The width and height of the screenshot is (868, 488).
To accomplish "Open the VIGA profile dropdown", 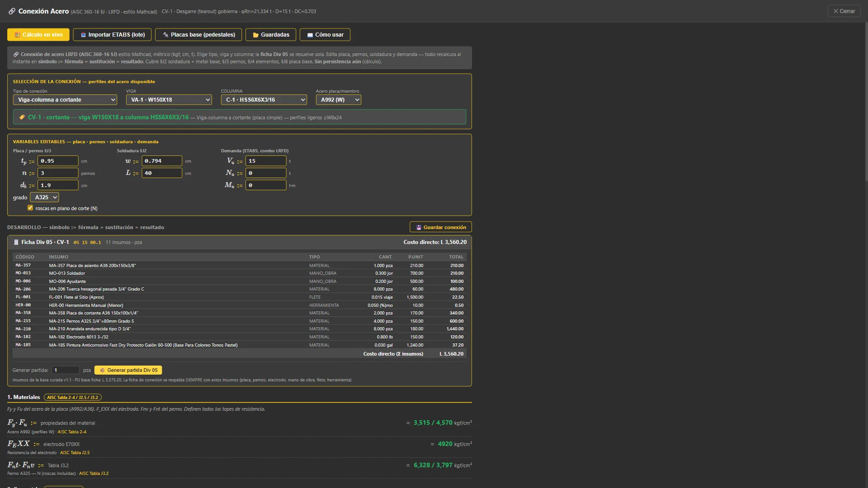I will 169,100.
